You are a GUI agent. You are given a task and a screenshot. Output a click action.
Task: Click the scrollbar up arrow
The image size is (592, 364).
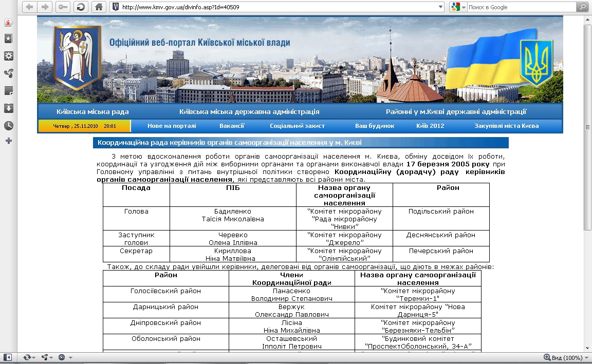(x=587, y=19)
